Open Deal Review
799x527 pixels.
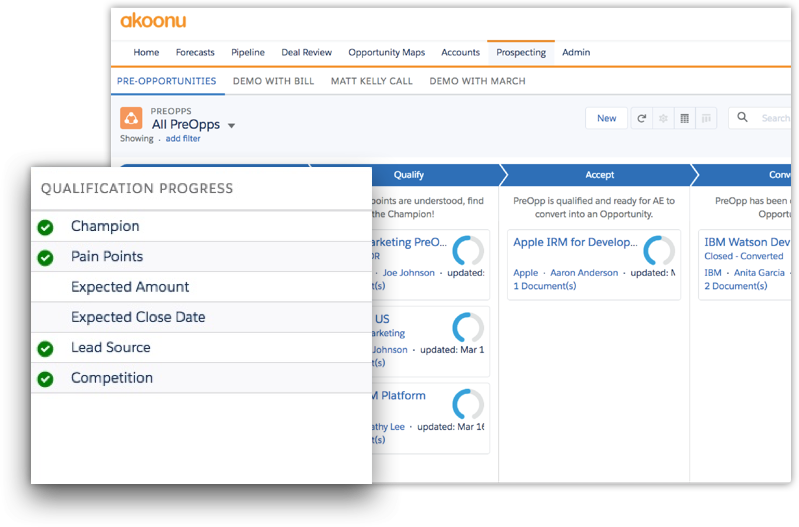click(307, 52)
